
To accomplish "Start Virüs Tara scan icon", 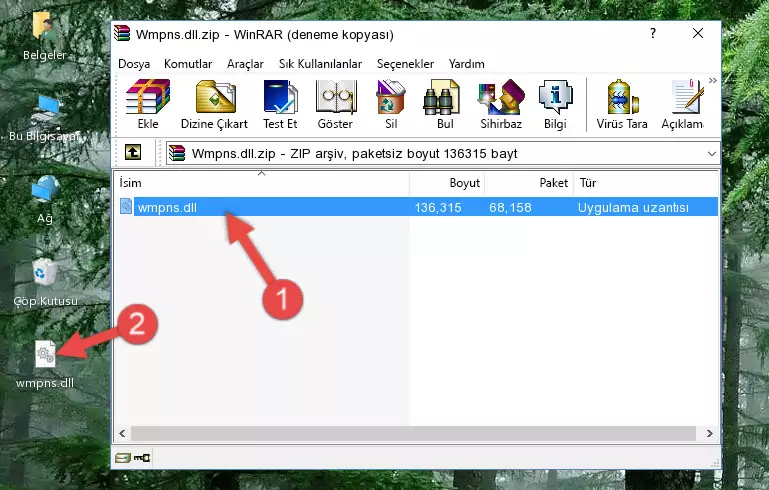I will click(622, 97).
